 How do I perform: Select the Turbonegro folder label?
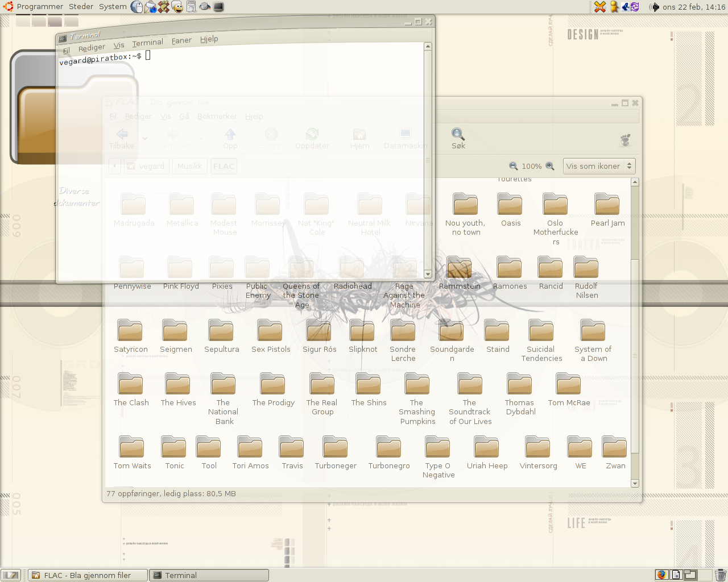389,466
